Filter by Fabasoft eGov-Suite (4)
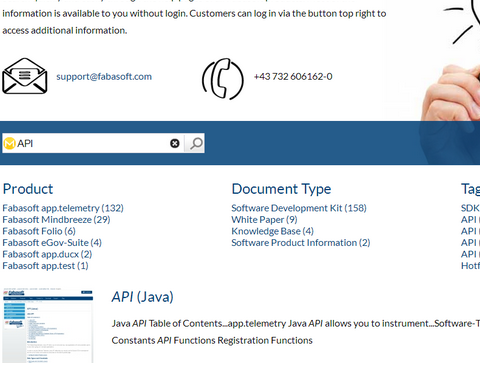Viewport: 480px width, 366px height. [52, 243]
